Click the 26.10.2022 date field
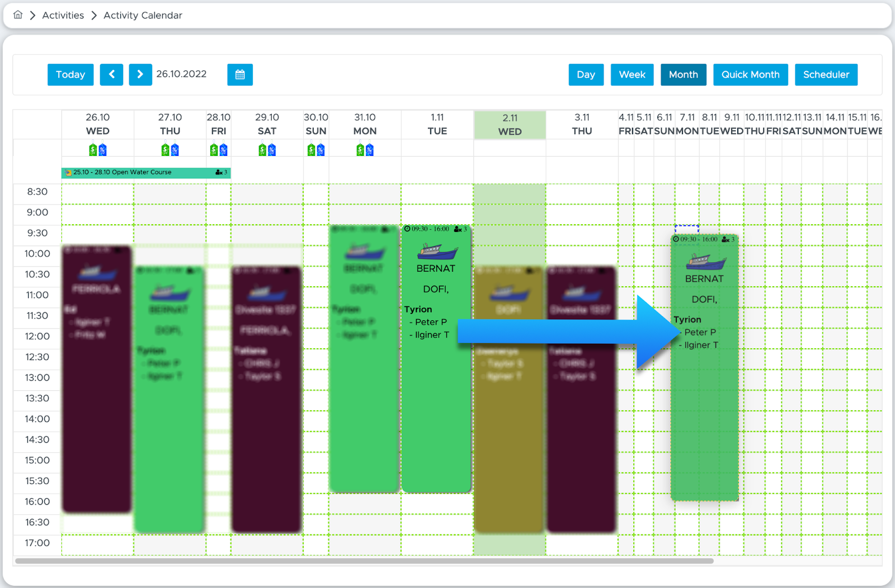The height and width of the screenshot is (588, 895). [181, 74]
